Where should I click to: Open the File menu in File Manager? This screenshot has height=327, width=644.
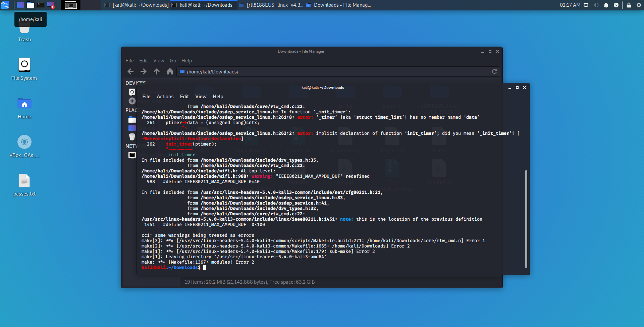pos(129,61)
